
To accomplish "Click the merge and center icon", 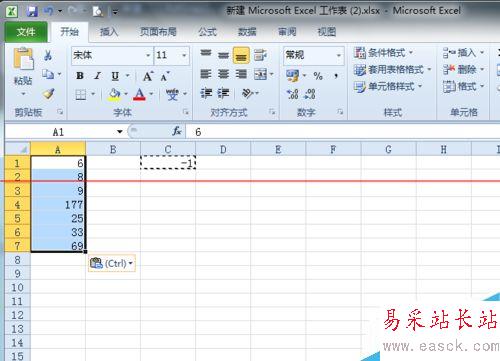I will point(260,74).
